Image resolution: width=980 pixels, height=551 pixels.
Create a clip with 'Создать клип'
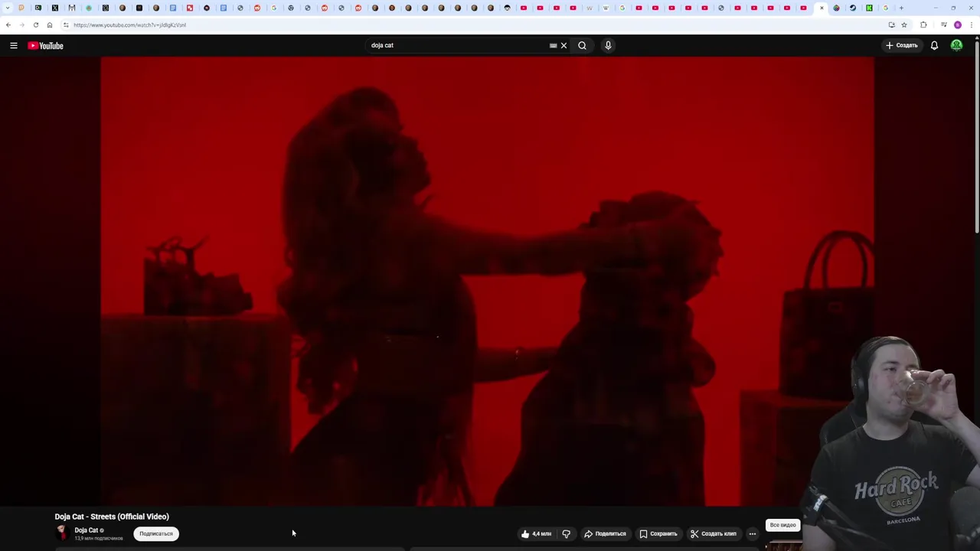point(714,533)
